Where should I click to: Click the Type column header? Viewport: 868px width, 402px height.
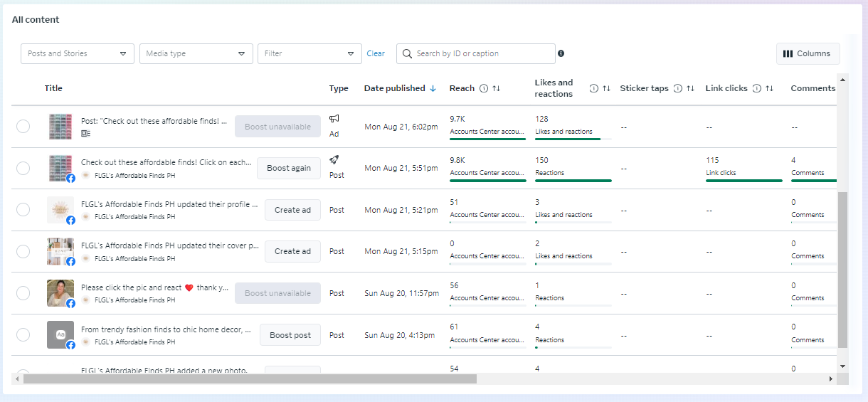(339, 88)
